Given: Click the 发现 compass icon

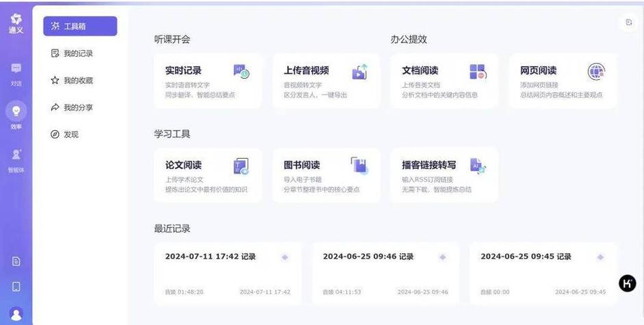Looking at the screenshot, I should 55,134.
